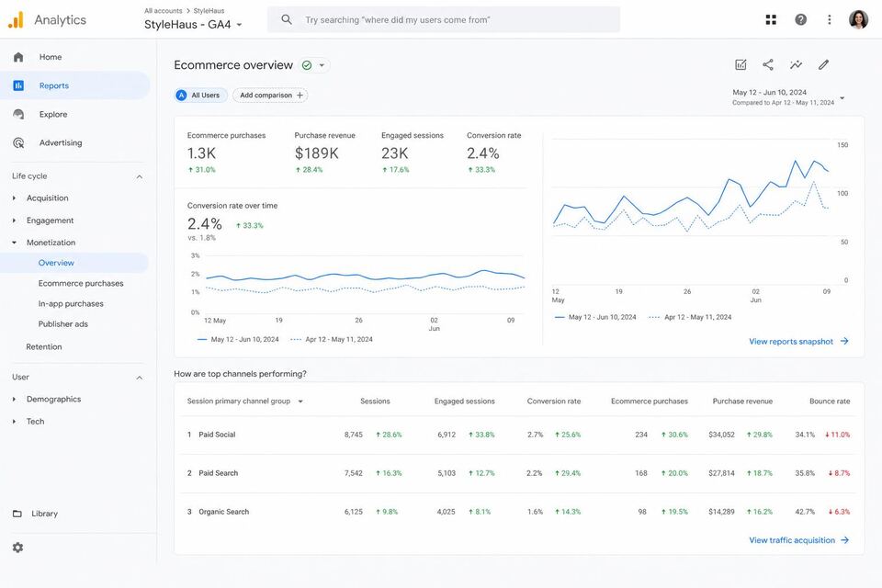The height and width of the screenshot is (588, 882).
Task: Open the Google apps grid icon
Action: [771, 19]
